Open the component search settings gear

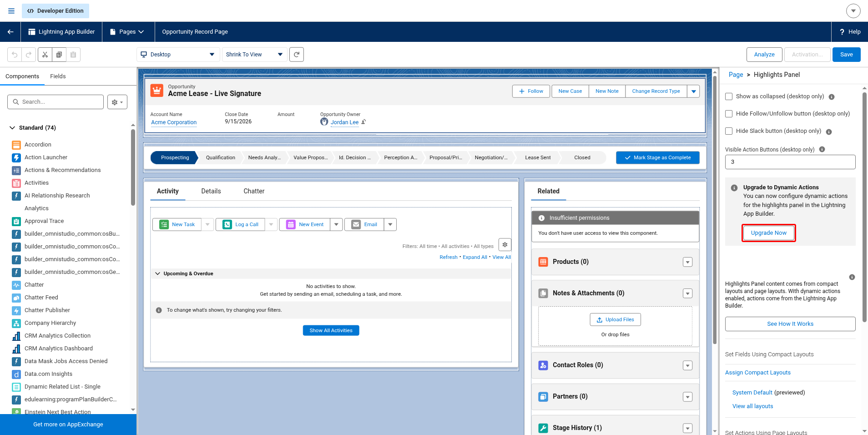point(117,102)
